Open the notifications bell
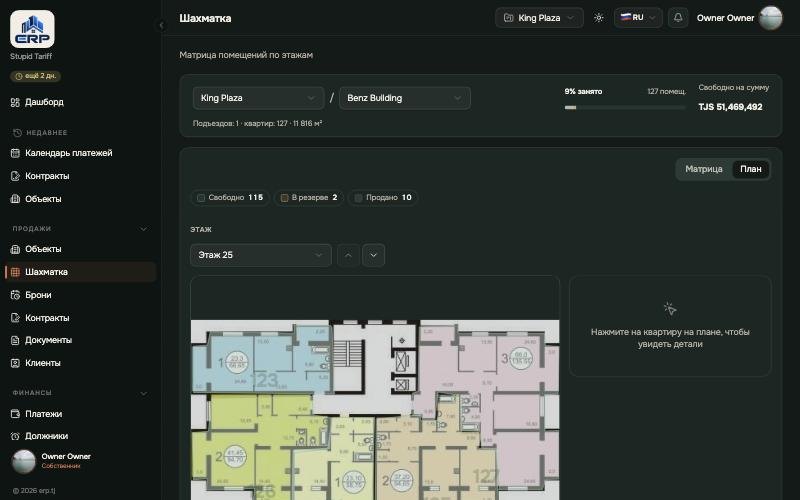The width and height of the screenshot is (800, 500). 678,18
